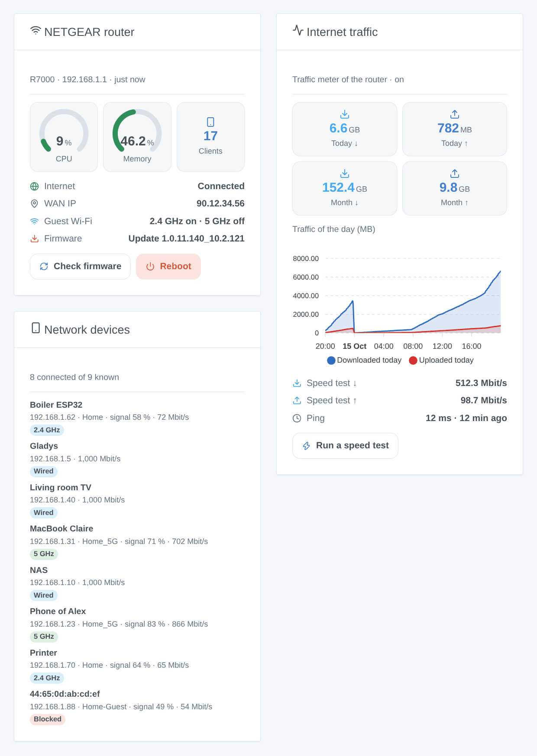This screenshot has width=537, height=756.
Task: Click the 98.7 Mbit/s upload speed value
Action: [484, 401]
